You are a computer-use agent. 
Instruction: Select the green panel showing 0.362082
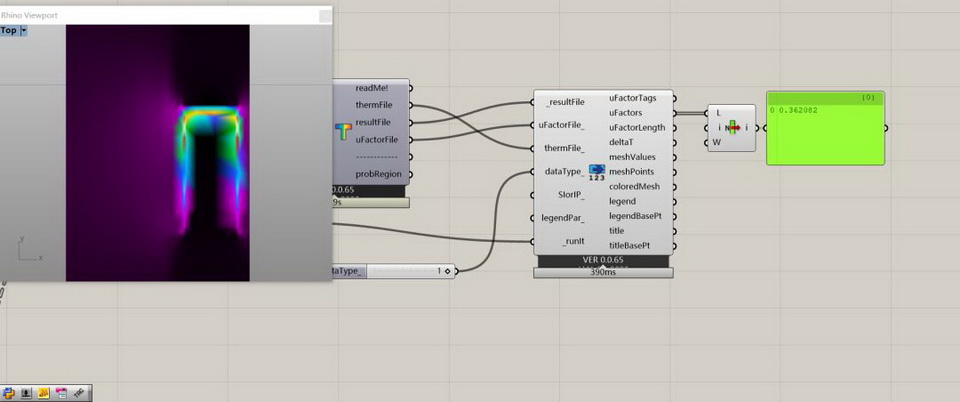(x=825, y=132)
